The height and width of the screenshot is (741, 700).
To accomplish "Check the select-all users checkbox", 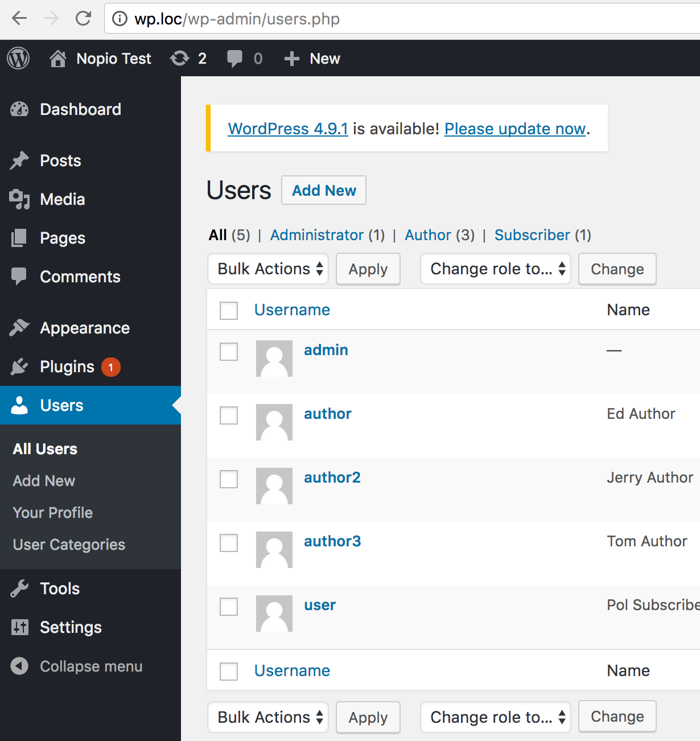I will pos(228,311).
